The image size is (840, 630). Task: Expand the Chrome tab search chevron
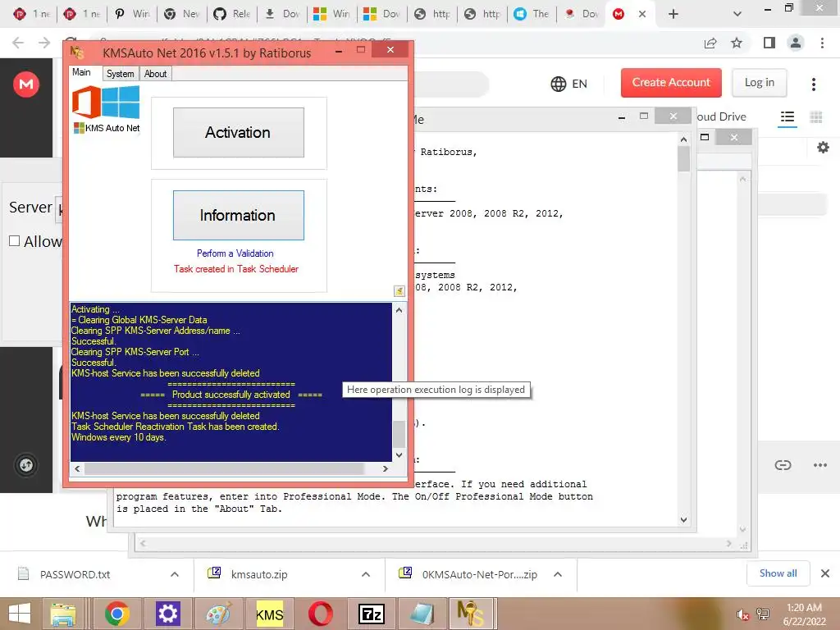point(737,14)
